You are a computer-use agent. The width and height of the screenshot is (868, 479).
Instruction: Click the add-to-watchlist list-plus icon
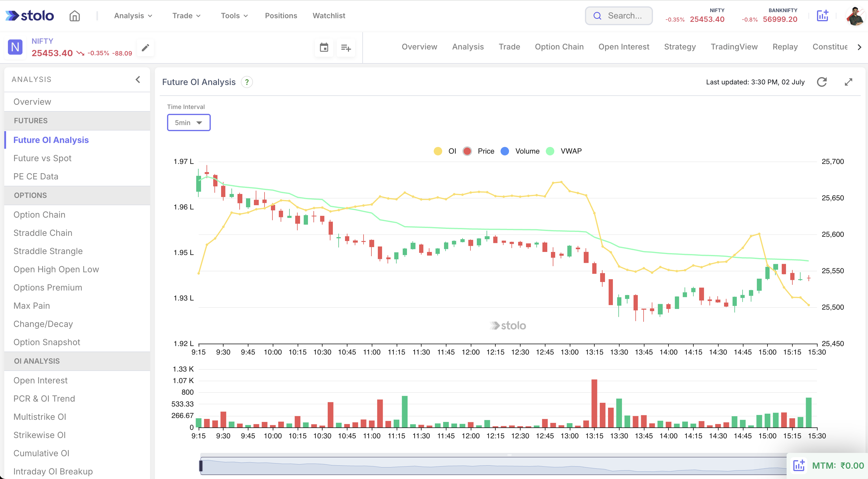click(346, 47)
